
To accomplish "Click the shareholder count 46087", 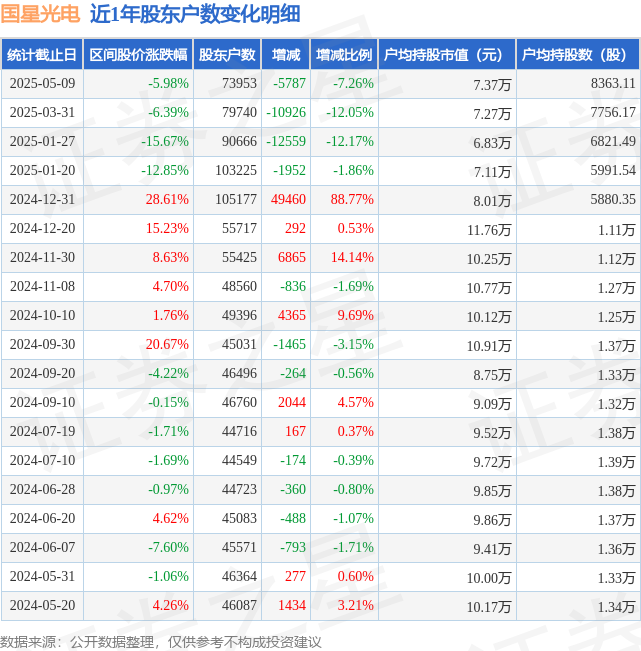I will point(239,605).
